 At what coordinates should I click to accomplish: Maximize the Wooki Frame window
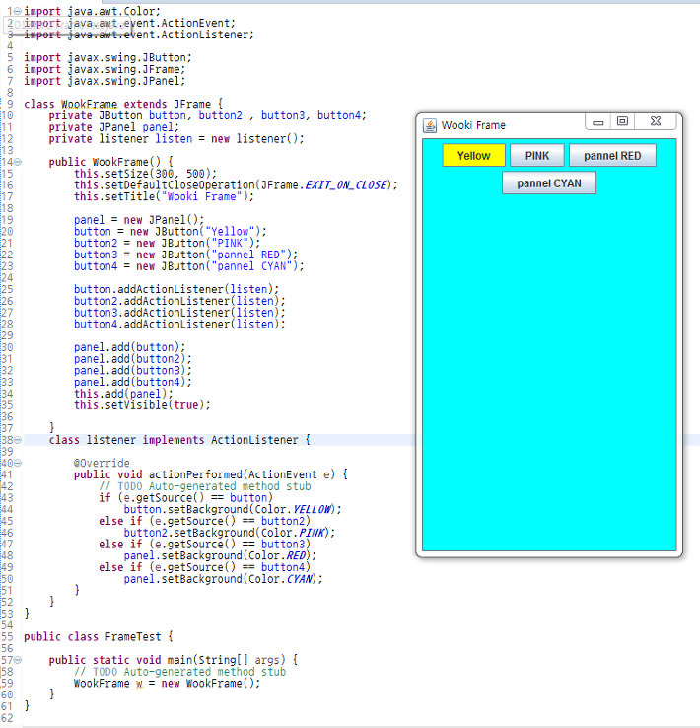pyautogui.click(x=622, y=121)
